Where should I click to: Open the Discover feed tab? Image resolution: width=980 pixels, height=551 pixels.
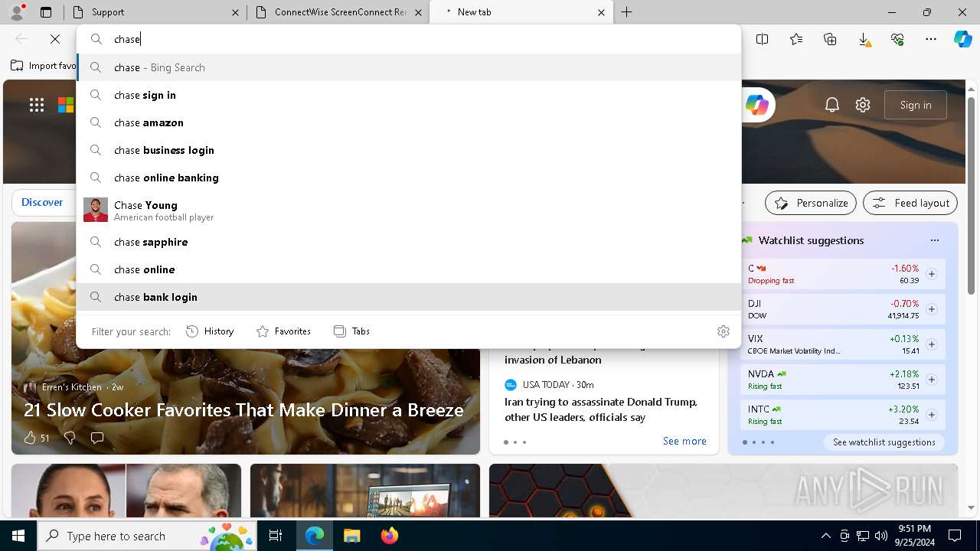(x=42, y=202)
